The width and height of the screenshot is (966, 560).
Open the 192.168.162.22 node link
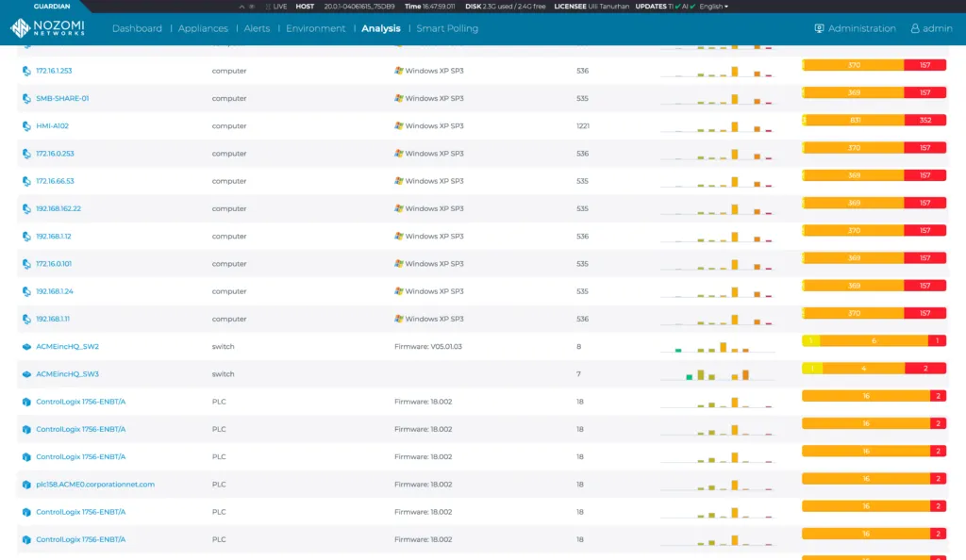tap(58, 208)
